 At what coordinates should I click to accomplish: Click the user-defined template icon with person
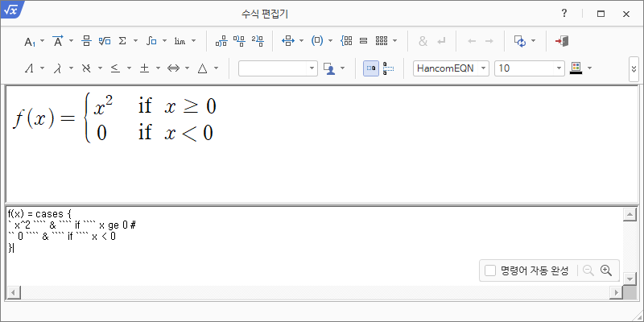coord(329,68)
